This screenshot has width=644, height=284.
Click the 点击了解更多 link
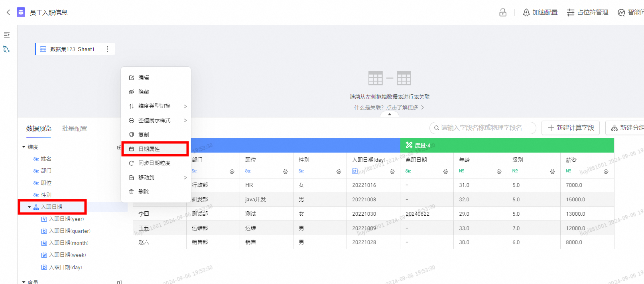click(405, 107)
